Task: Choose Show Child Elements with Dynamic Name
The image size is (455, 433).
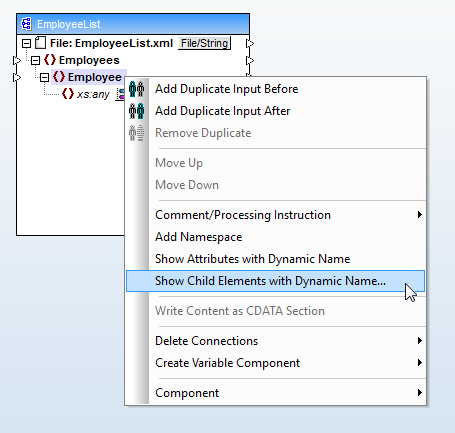Action: [276, 281]
